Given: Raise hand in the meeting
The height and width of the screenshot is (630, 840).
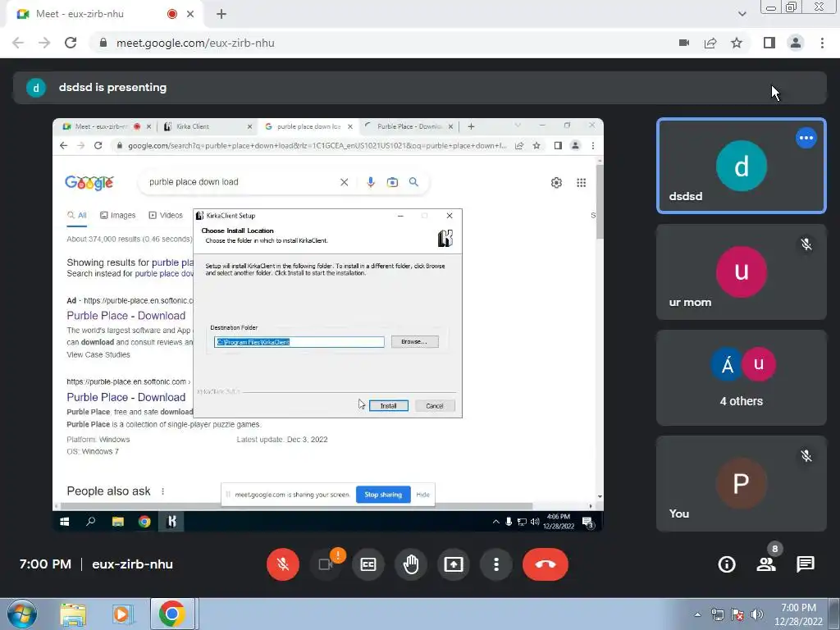Looking at the screenshot, I should tap(411, 564).
